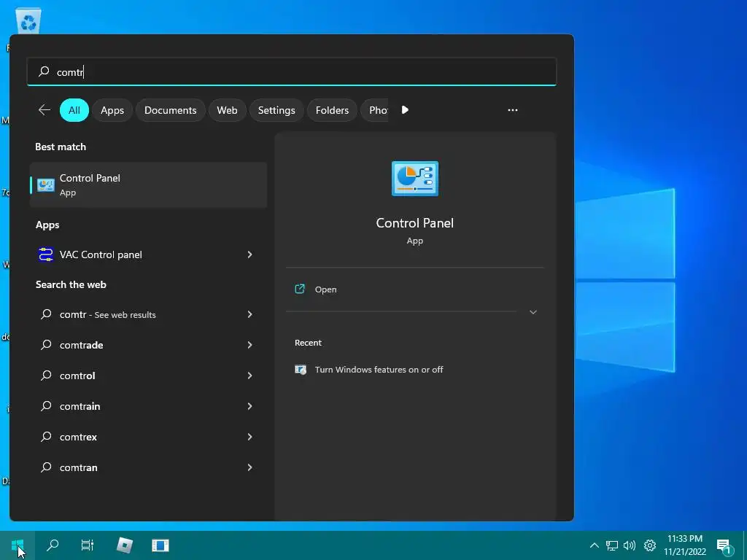Expand the comtrade suggestion arrow
This screenshot has width=747, height=560.
[249, 345]
